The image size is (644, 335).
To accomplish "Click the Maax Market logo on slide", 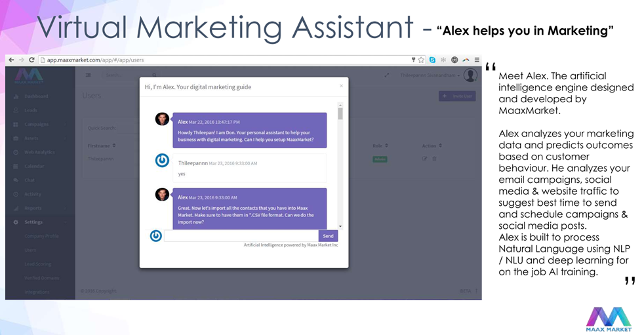I will click(609, 319).
